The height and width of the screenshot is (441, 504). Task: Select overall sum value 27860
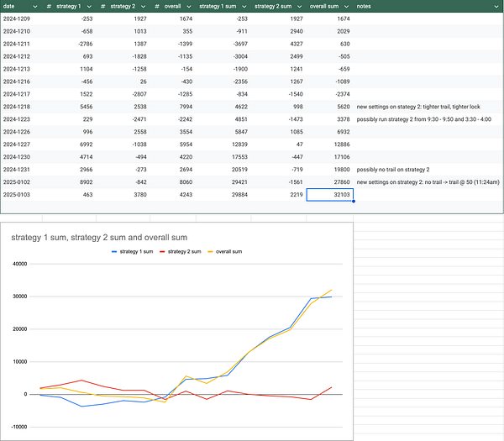click(342, 182)
